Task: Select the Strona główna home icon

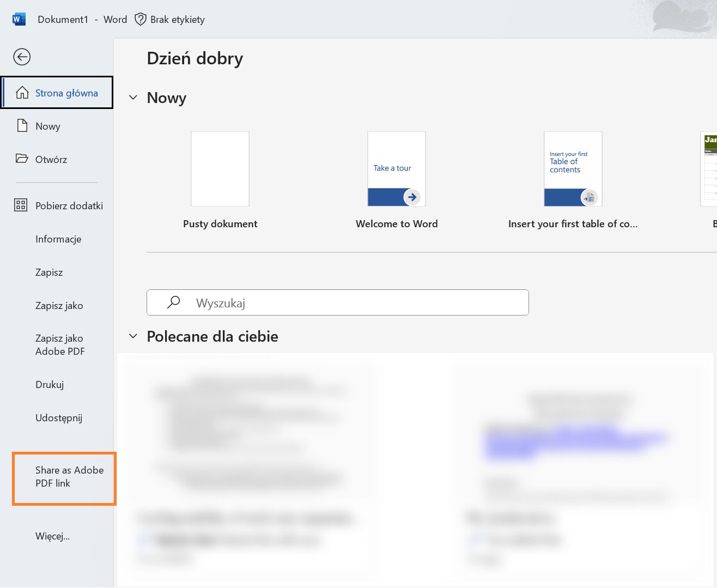Action: coord(22,93)
